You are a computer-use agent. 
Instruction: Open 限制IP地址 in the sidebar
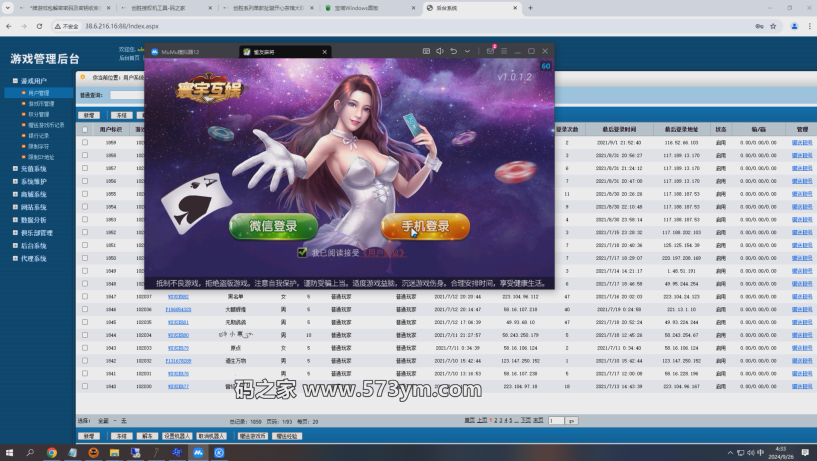[41, 157]
